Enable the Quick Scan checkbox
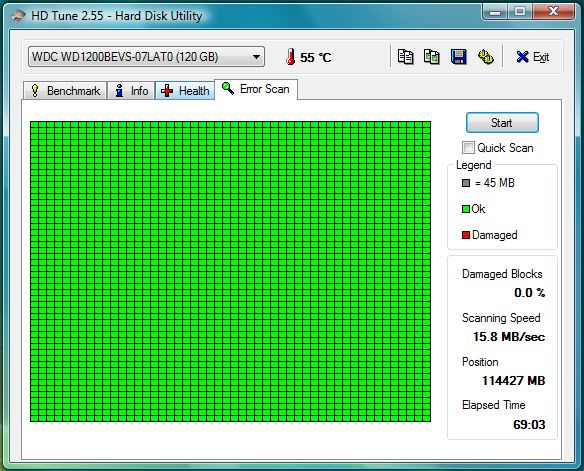The height and width of the screenshot is (471, 584). click(x=468, y=147)
